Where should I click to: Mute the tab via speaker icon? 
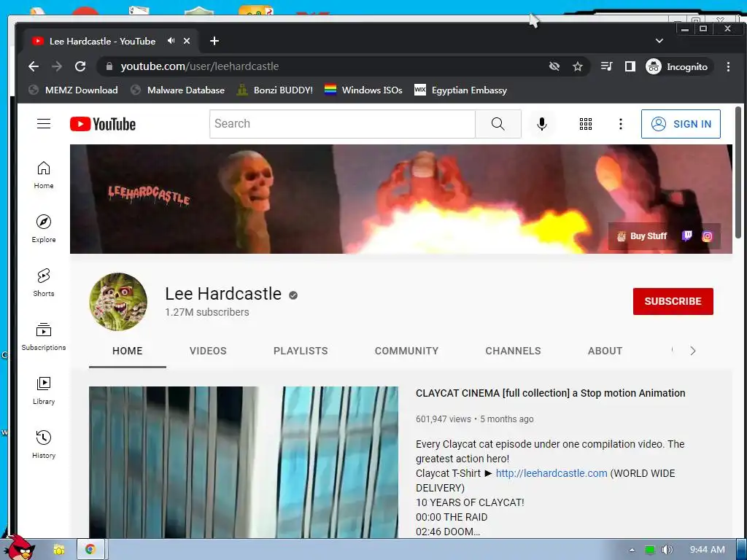tap(171, 41)
